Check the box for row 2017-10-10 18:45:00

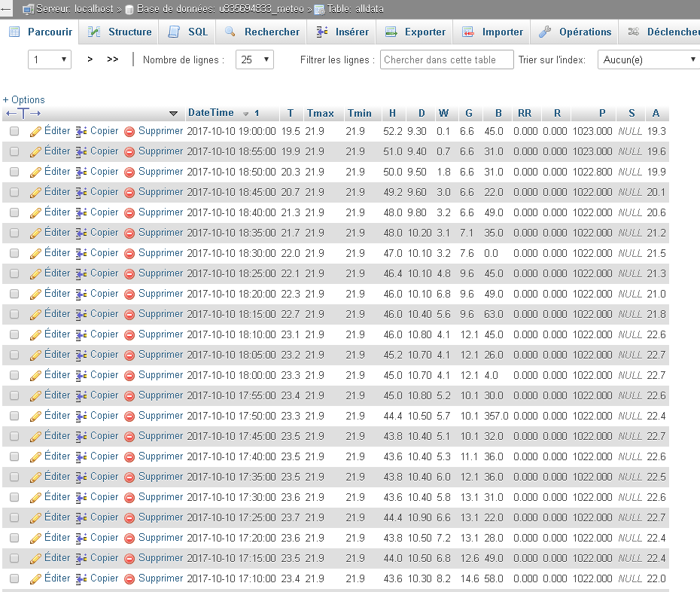[x=14, y=192]
